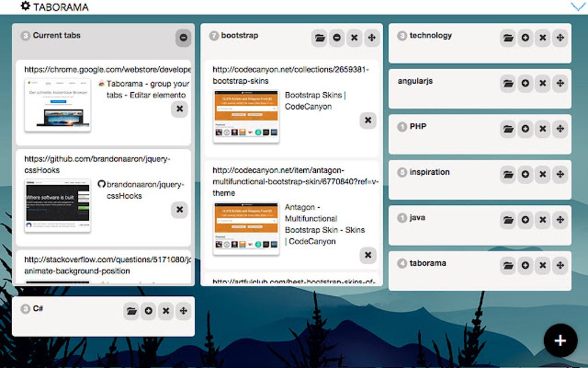The image size is (588, 368).
Task: Open all tabs in the technology group
Action: click(507, 37)
